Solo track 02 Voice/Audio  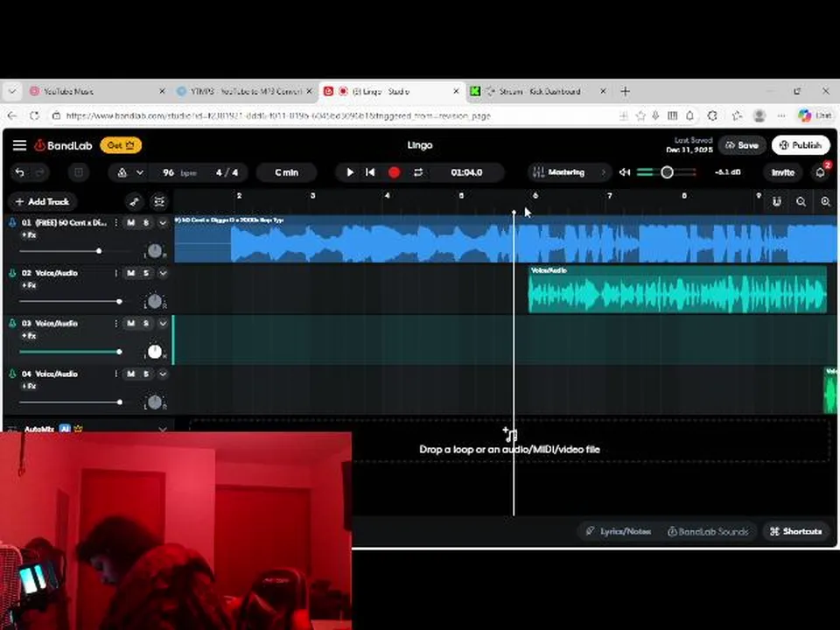[146, 273]
